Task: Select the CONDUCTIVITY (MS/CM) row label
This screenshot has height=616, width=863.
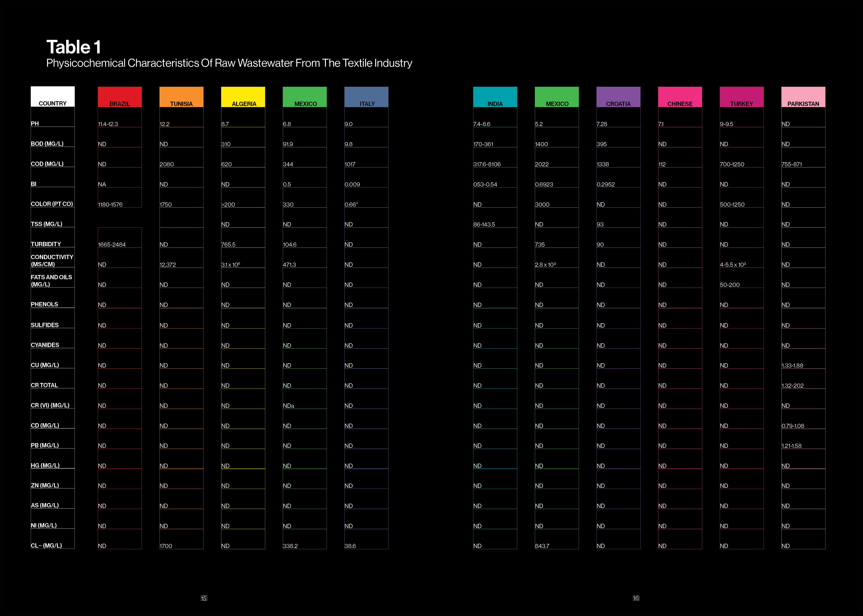Action: 52,261
